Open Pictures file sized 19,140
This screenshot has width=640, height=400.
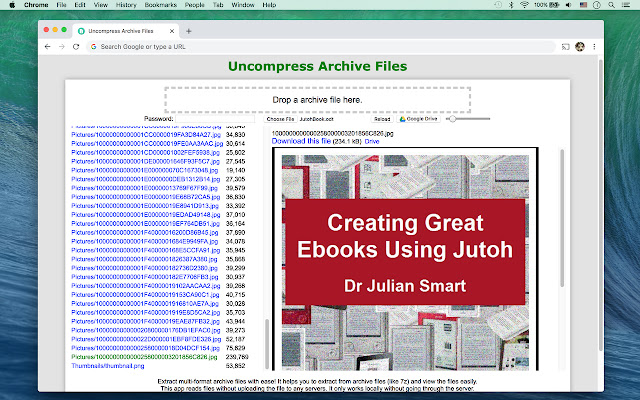(145, 170)
